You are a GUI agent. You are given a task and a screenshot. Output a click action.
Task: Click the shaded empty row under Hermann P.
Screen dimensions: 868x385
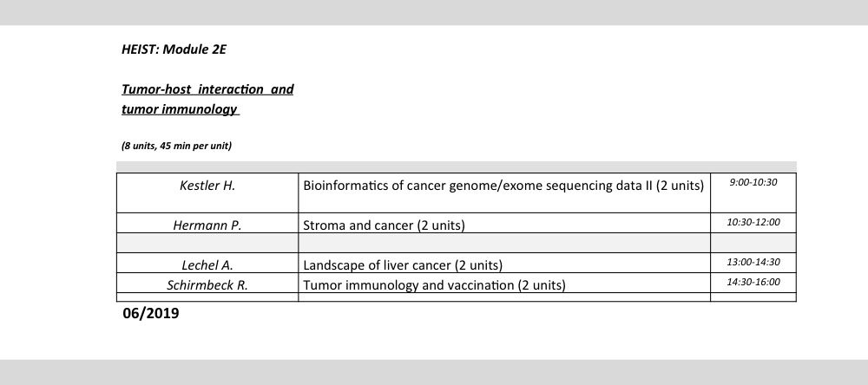click(x=456, y=243)
